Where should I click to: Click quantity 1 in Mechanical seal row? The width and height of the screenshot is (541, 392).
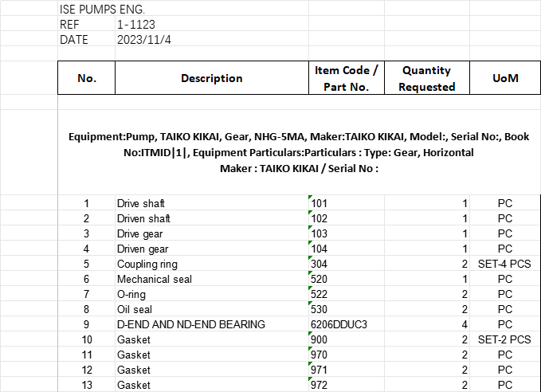[x=427, y=279]
